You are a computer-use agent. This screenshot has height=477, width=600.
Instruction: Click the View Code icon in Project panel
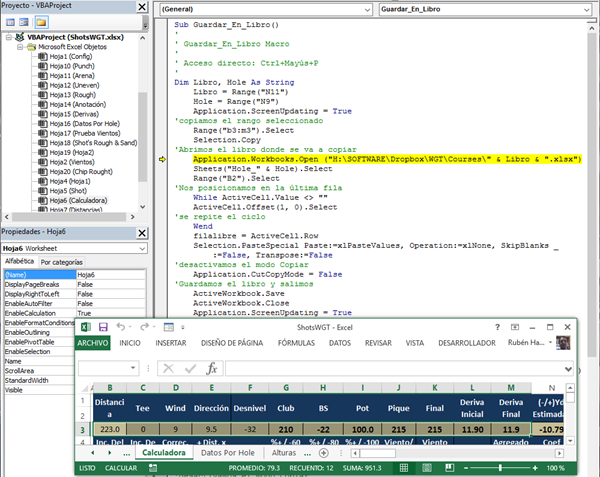[x=9, y=21]
